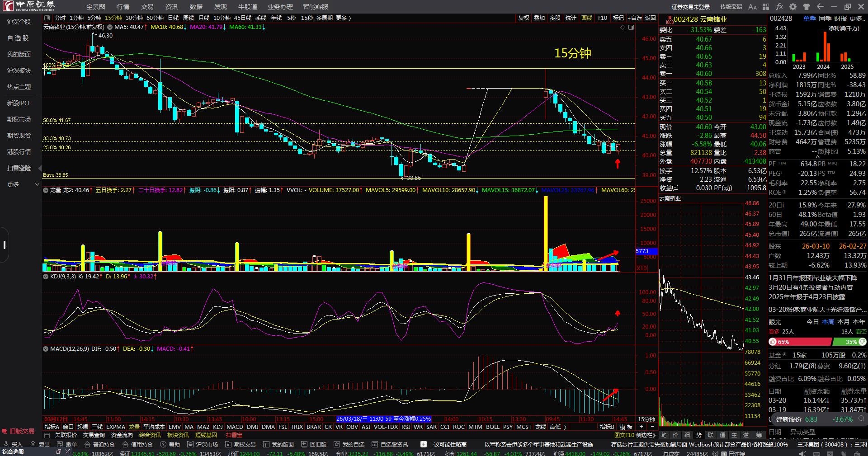Open the 资讯 top menu
Image resolution: width=868 pixels, height=456 pixels.
172,7
